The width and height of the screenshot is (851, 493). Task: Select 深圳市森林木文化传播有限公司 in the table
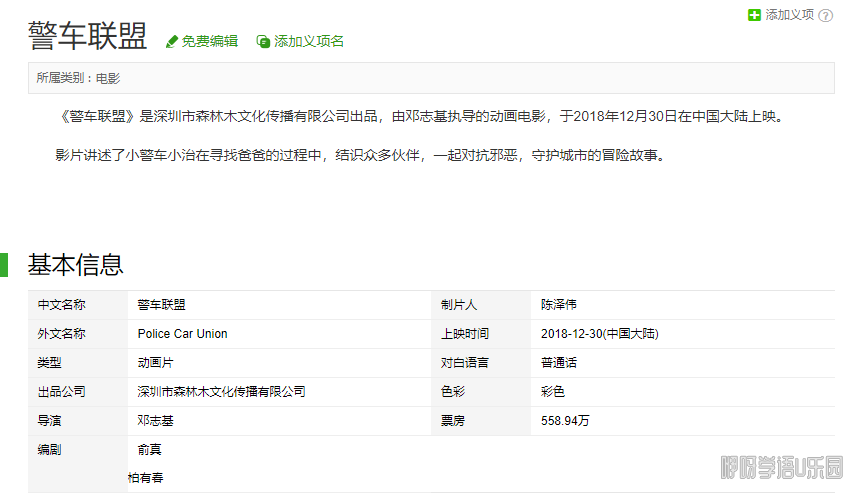(221, 392)
